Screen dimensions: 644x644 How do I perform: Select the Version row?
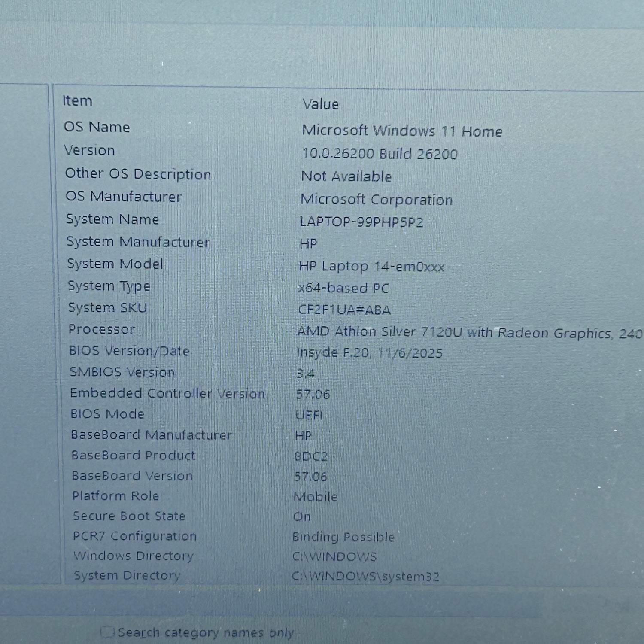pos(90,150)
